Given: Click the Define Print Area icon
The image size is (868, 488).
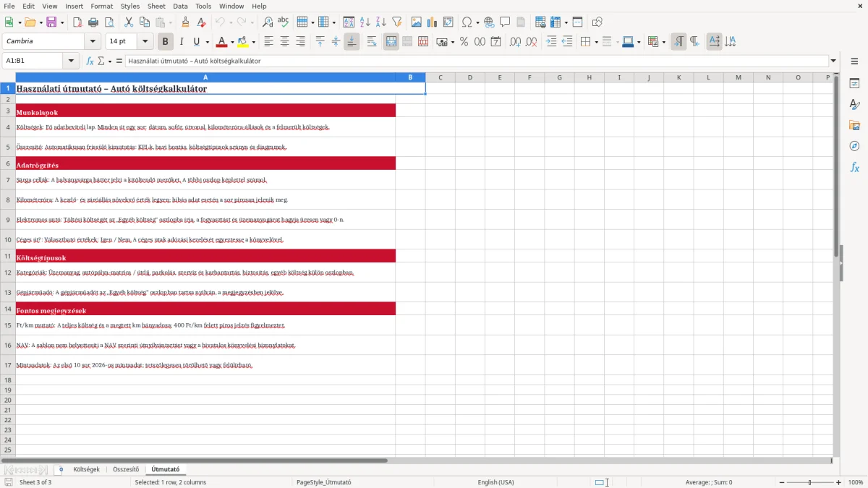Looking at the screenshot, I should click(540, 22).
